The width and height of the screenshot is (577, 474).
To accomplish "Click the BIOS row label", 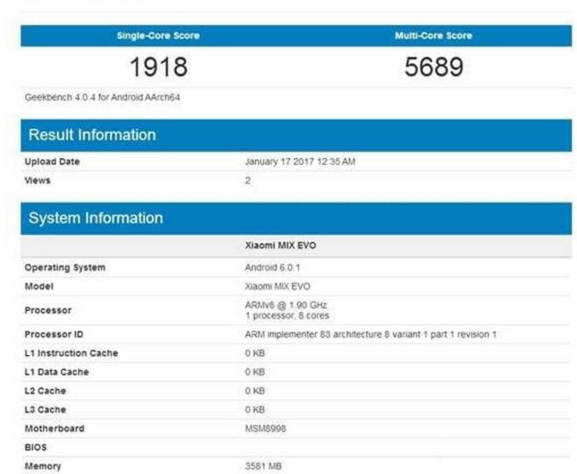I will click(35, 448).
